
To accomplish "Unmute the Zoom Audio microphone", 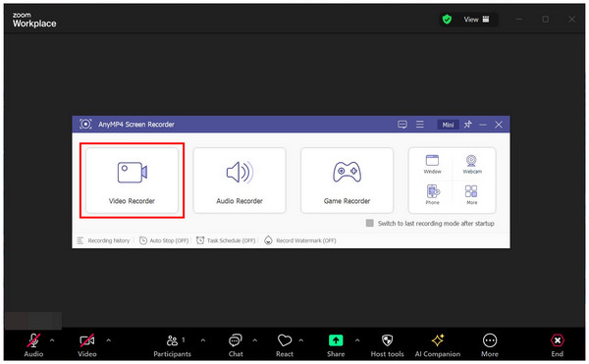I will point(33,345).
